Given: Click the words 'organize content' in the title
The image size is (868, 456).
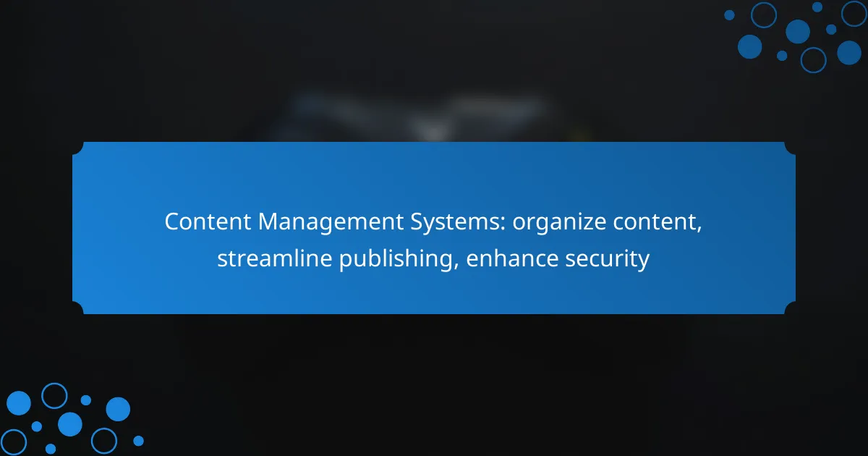Looking at the screenshot, I should (608, 222).
